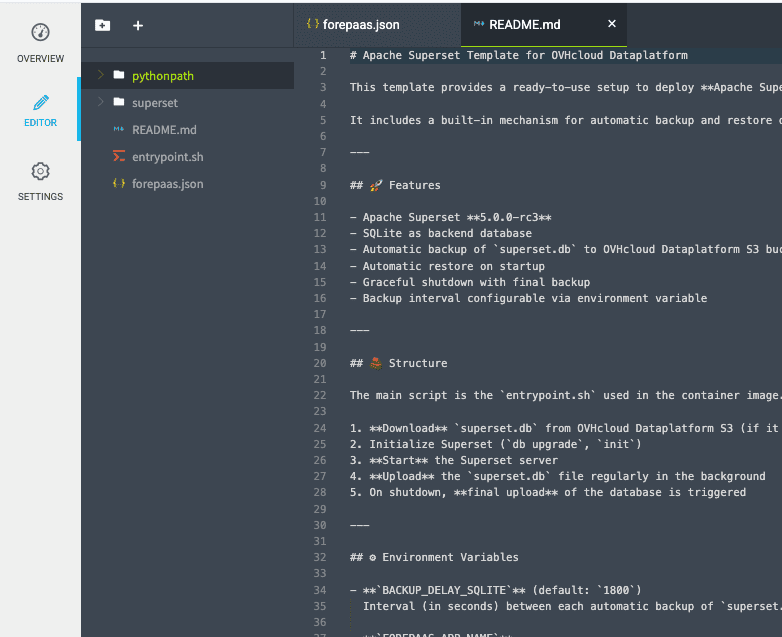Click the 'SQLite as backend database' line

click(441, 233)
